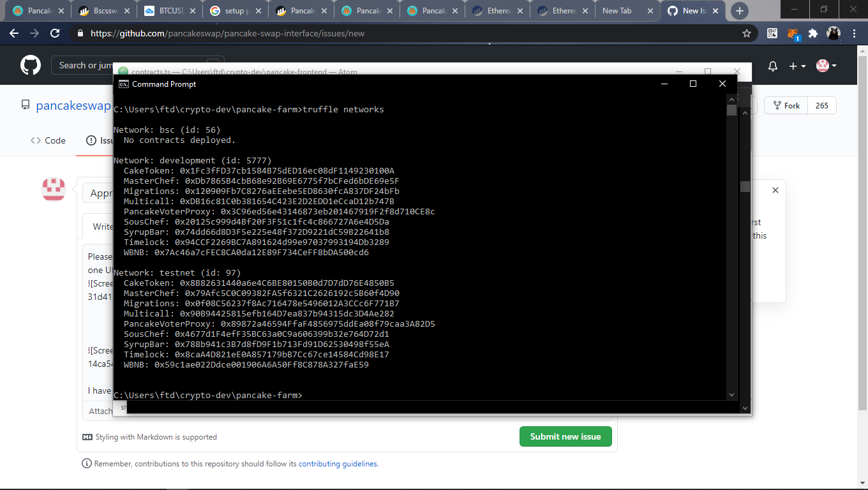Open the Command Prompt title bar icon menu
Screen dimensions: 868x490
tap(124, 84)
